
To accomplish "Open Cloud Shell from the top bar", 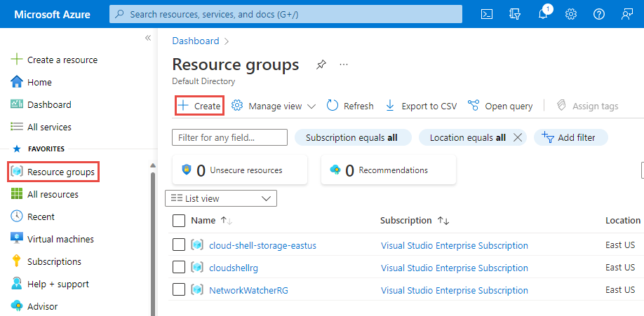I will tap(487, 14).
